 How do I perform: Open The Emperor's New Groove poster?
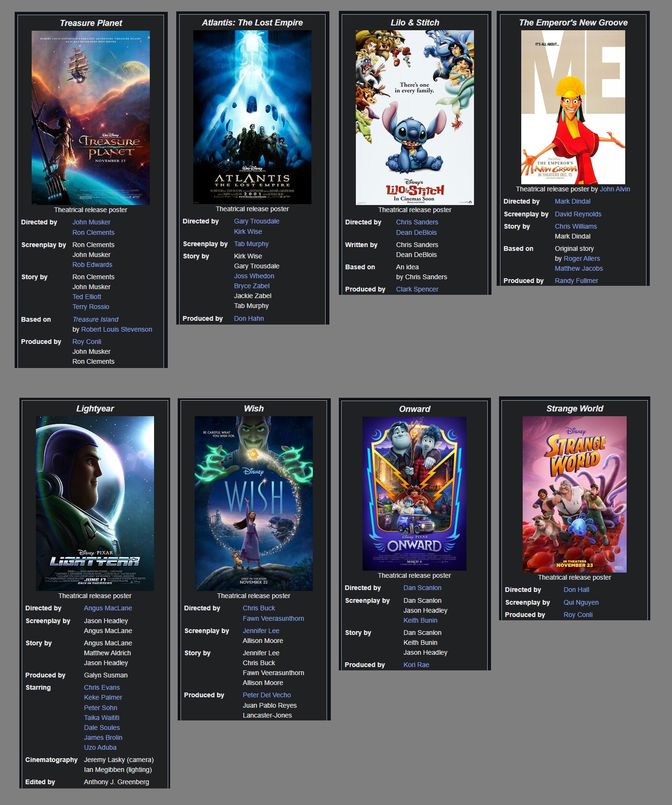573,107
